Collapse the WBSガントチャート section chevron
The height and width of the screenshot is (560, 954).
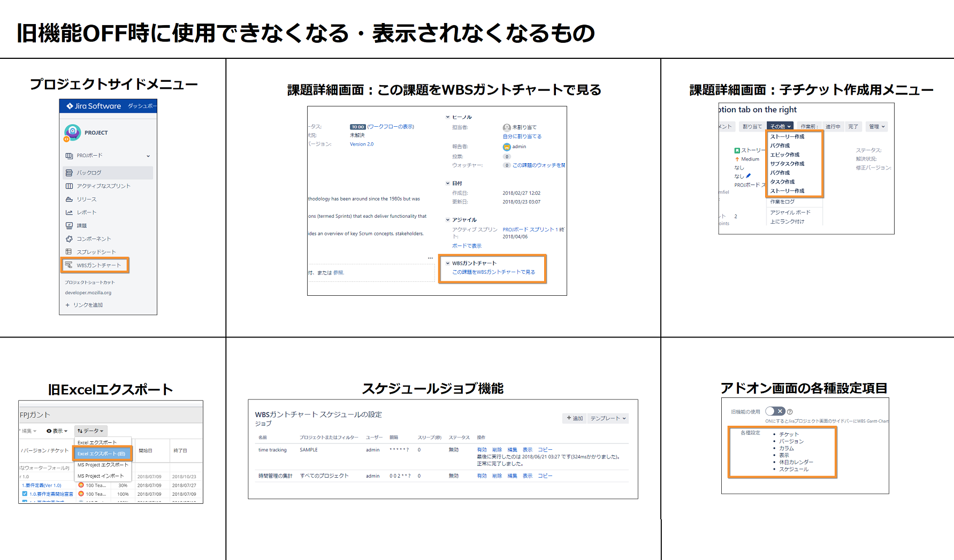click(x=448, y=263)
